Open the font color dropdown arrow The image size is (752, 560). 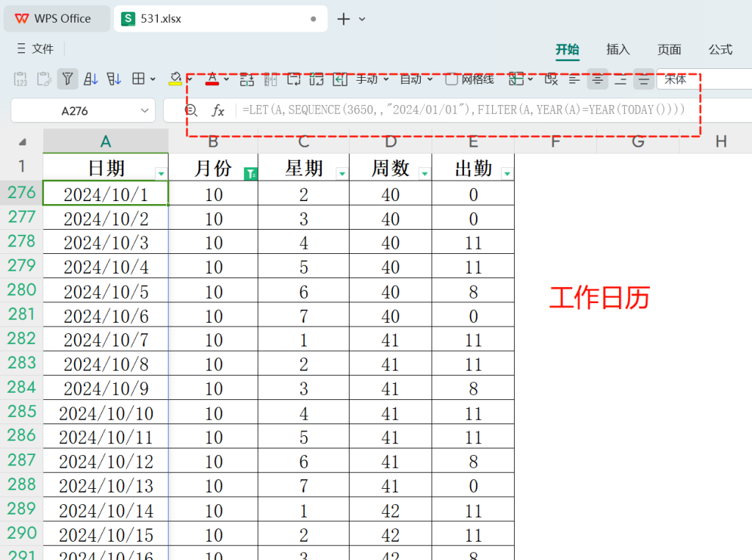coord(226,79)
